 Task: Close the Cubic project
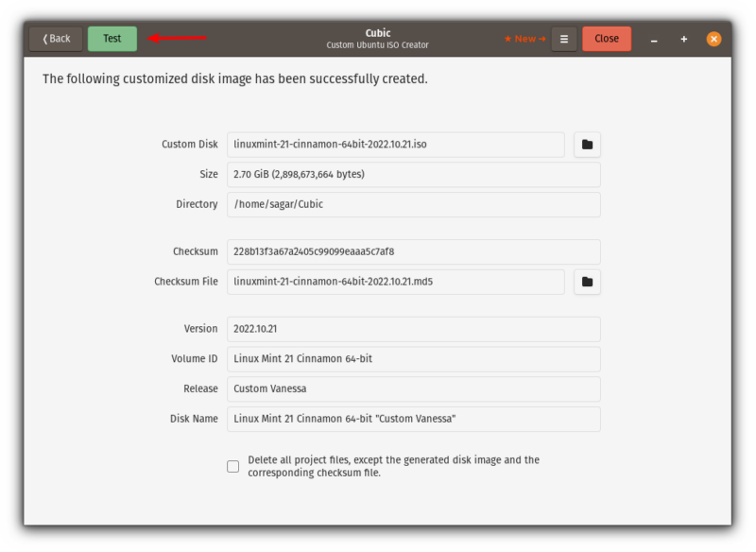tap(607, 39)
